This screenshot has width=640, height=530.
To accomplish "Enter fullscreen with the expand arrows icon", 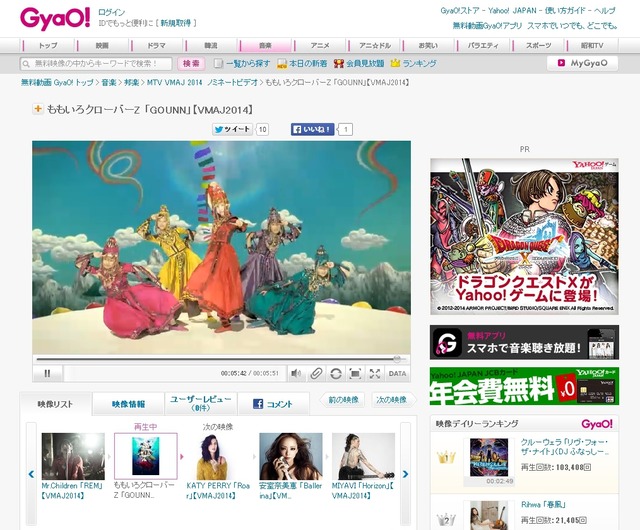I will click(375, 374).
